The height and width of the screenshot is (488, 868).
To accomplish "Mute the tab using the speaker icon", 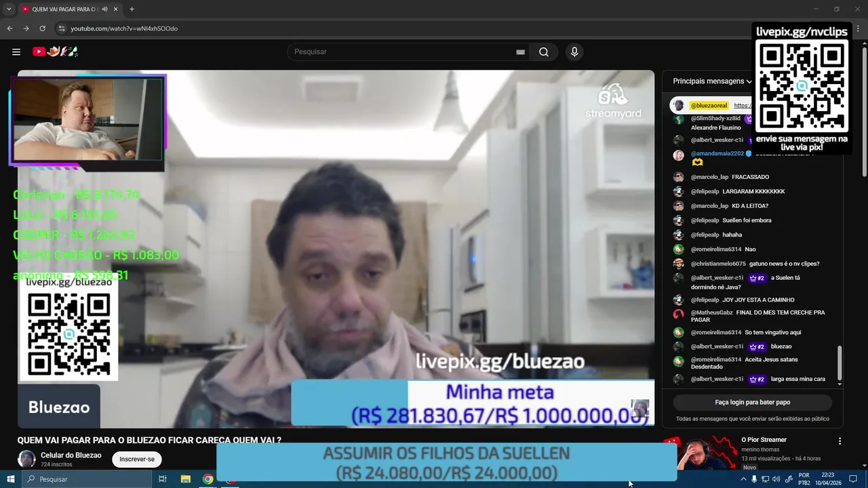I will (x=104, y=9).
